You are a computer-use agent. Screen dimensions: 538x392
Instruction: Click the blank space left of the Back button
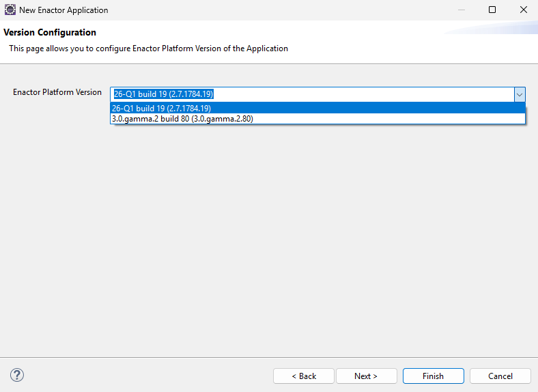150,376
